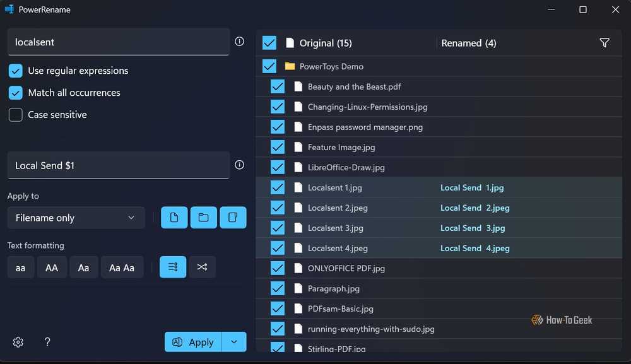Screen dimensions: 631x364
Task: Toggle the include files icon button
Action: [174, 218]
